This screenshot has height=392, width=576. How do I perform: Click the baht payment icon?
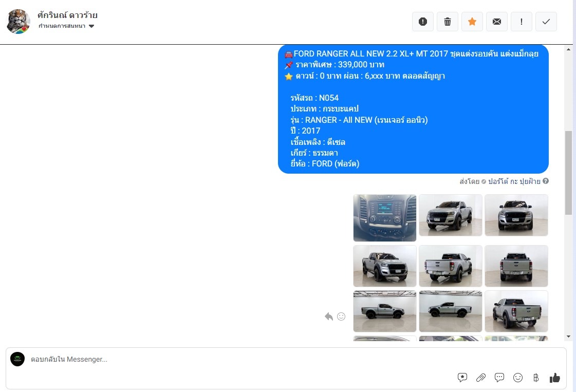pos(536,377)
